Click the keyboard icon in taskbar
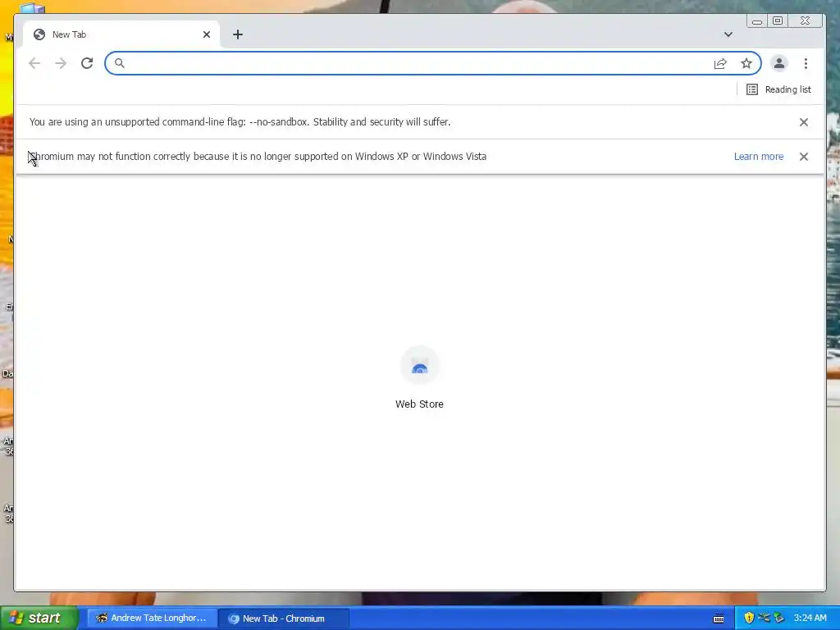840x630 pixels. point(719,619)
